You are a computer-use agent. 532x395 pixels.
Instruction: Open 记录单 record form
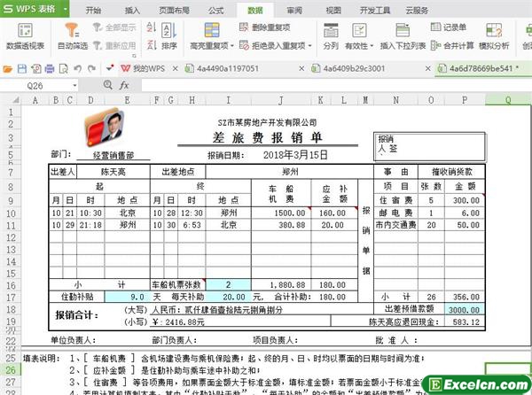(x=449, y=27)
